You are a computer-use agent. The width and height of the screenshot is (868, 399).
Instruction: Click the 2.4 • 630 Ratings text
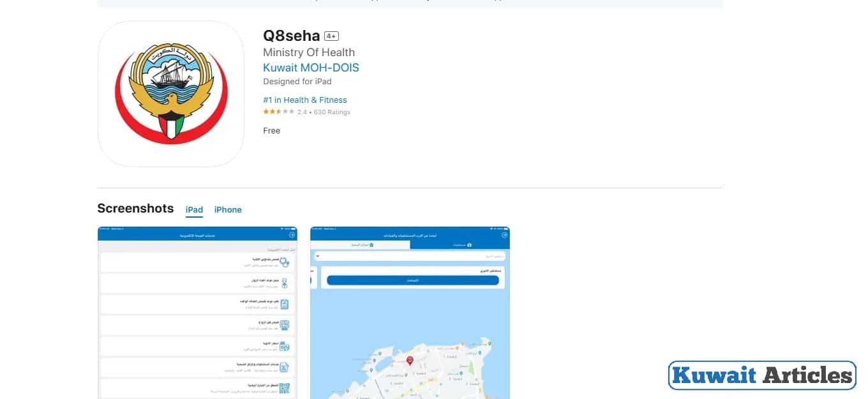[324, 112]
